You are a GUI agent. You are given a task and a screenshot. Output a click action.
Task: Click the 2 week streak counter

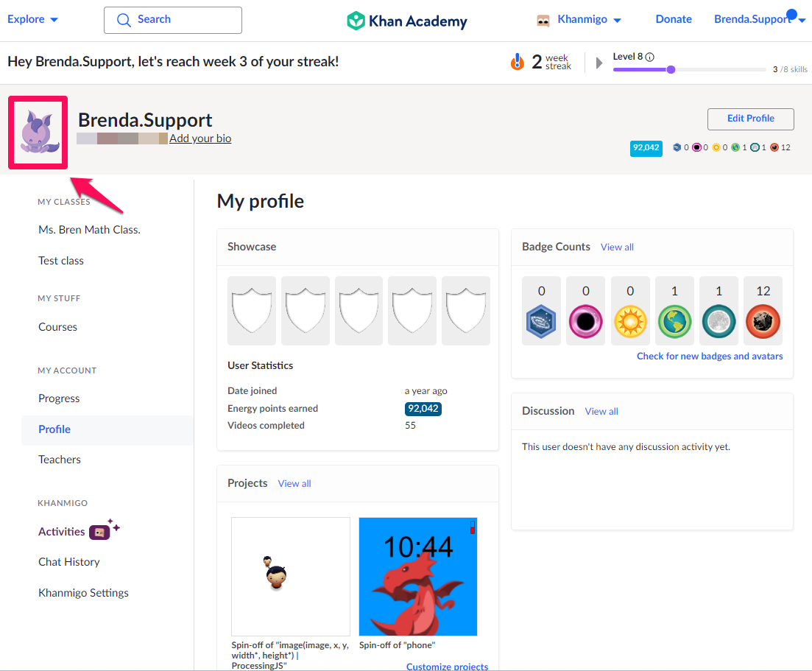click(x=551, y=62)
